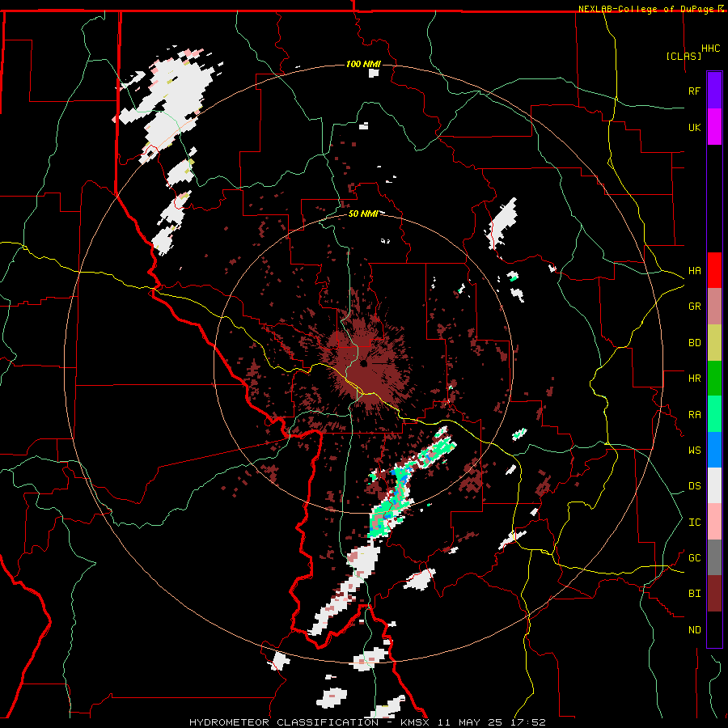The width and height of the screenshot is (728, 728).
Task: Click the HHC product code label
Action: (710, 49)
